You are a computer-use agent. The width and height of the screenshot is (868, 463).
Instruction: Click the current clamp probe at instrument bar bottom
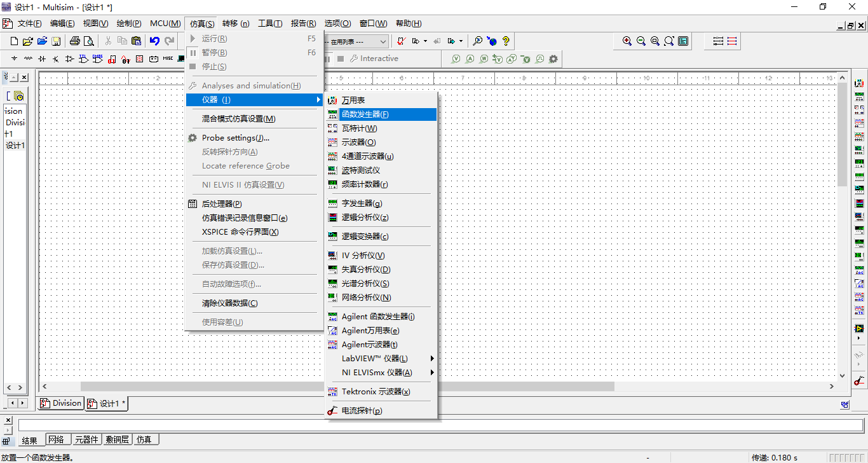pos(859,380)
